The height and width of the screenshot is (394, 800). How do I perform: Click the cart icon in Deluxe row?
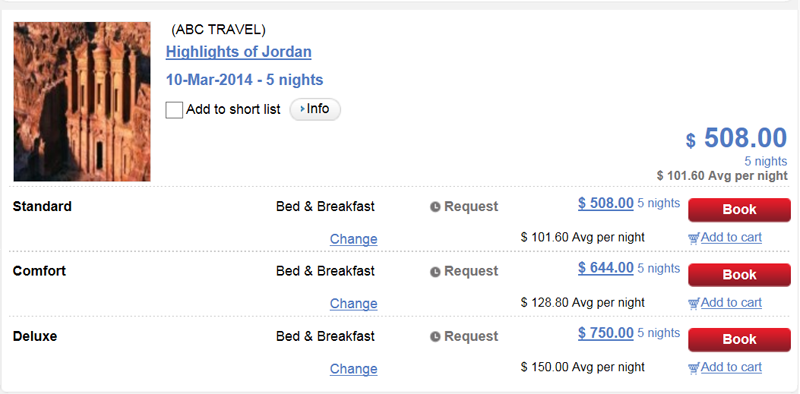point(693,368)
